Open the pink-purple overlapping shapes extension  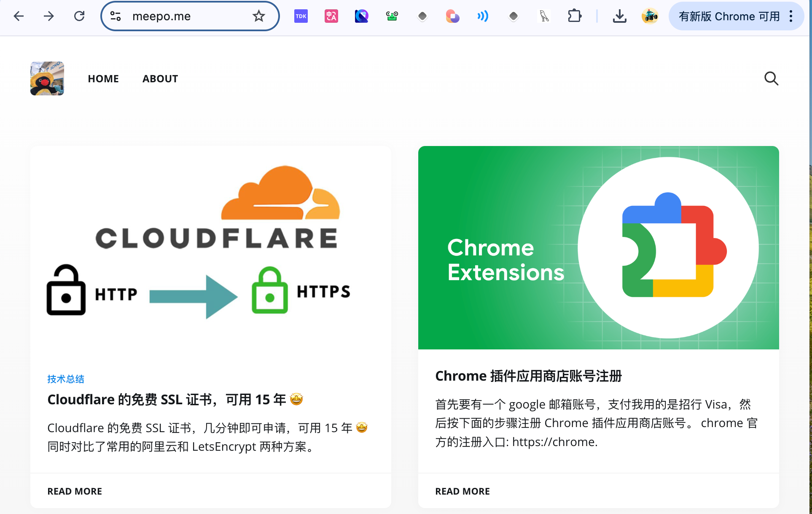tap(453, 16)
